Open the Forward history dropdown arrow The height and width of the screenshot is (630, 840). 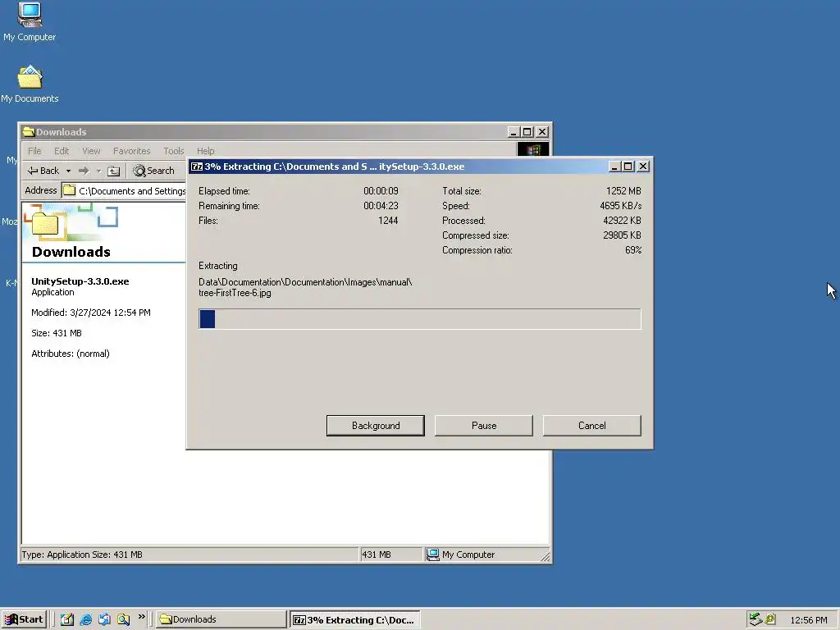click(x=98, y=171)
